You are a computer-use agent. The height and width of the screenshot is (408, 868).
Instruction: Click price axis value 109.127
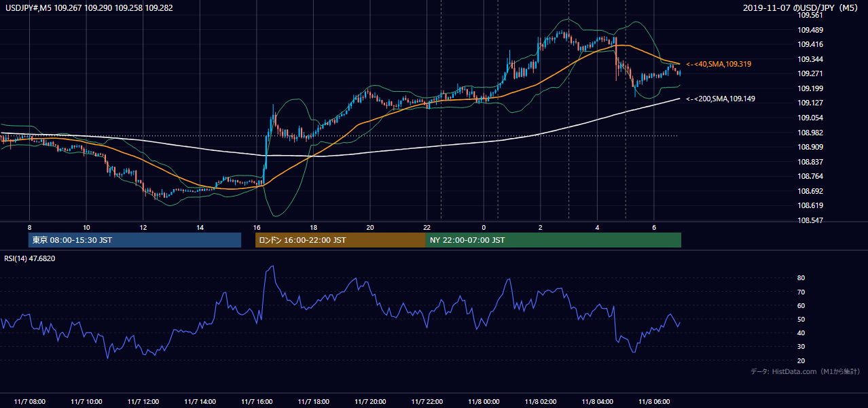[810, 103]
